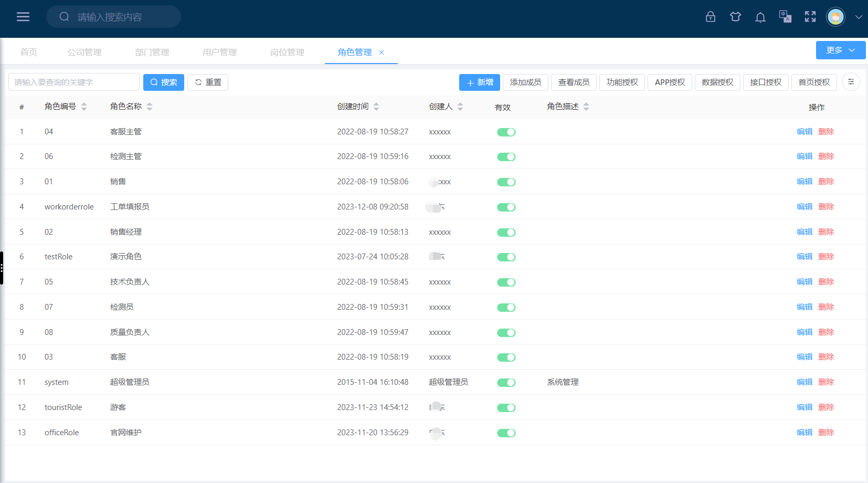
Task: Sort by 角色名称 column
Action: 150,107
